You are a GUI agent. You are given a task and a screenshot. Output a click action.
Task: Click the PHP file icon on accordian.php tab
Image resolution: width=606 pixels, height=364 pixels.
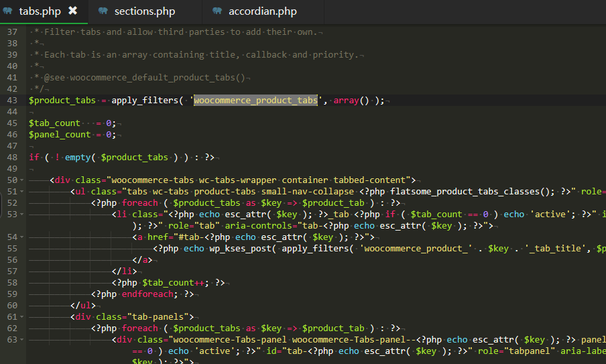pyautogui.click(x=217, y=11)
